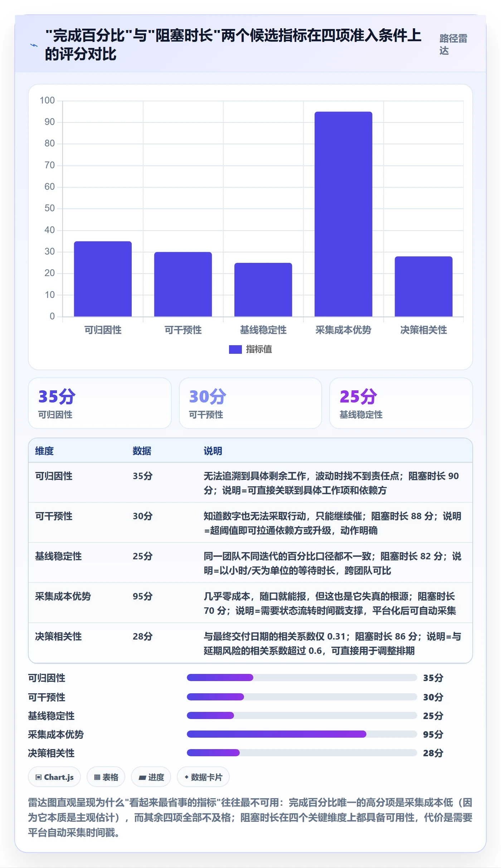Click the description starting with 几乎零成本

pos(330,603)
